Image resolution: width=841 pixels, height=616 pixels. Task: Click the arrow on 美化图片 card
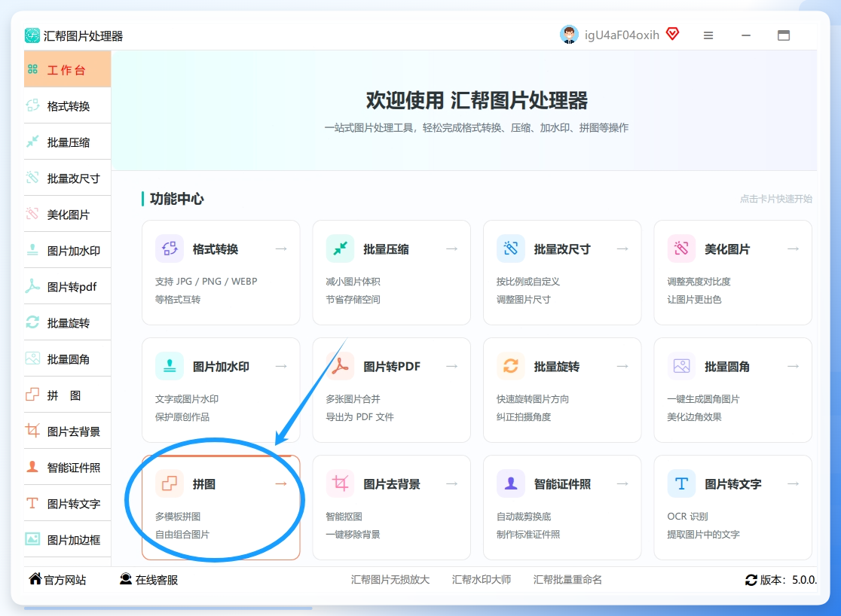pos(793,249)
